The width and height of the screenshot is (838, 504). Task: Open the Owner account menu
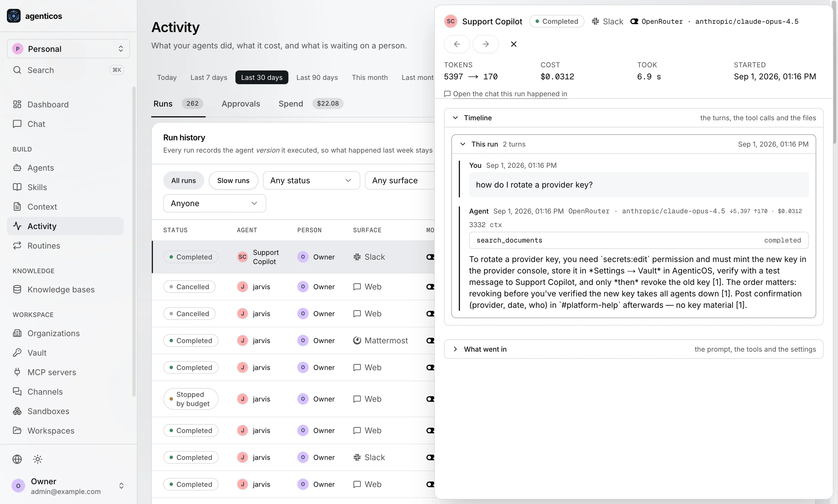[68, 486]
